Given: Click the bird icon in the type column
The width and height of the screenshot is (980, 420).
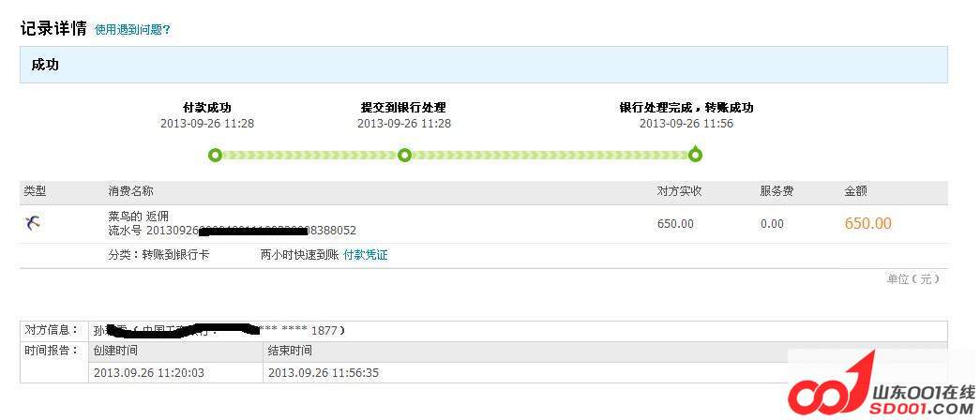Looking at the screenshot, I should [x=33, y=223].
